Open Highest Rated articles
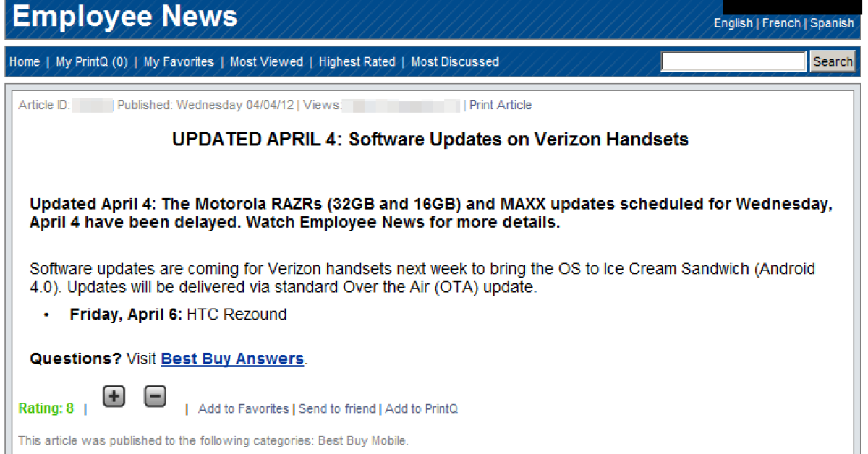The width and height of the screenshot is (868, 454). coord(357,62)
